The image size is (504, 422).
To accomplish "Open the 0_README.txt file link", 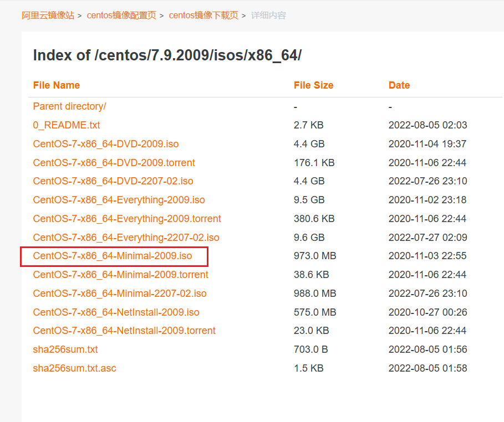I will [67, 125].
